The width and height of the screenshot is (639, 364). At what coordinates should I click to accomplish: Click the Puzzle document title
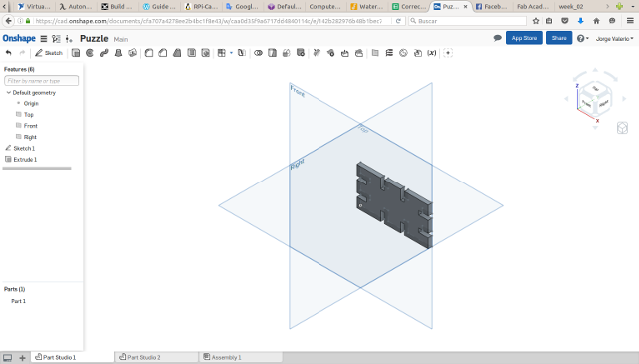[x=94, y=38]
